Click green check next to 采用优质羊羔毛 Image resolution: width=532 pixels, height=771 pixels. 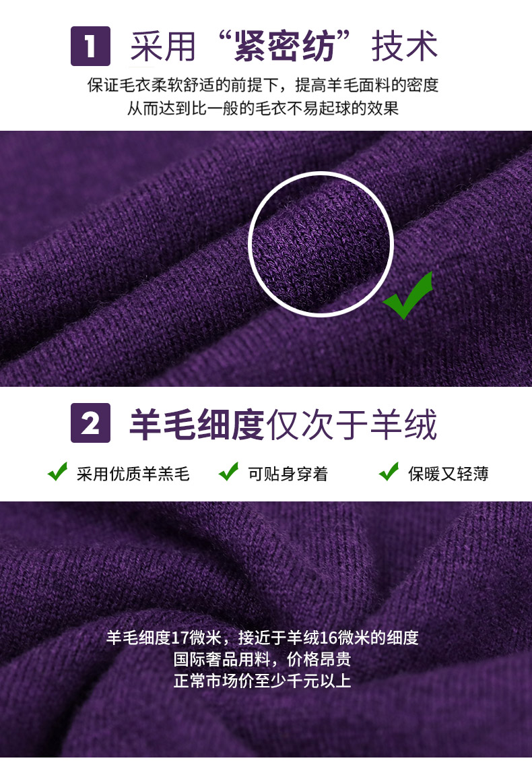click(x=57, y=472)
